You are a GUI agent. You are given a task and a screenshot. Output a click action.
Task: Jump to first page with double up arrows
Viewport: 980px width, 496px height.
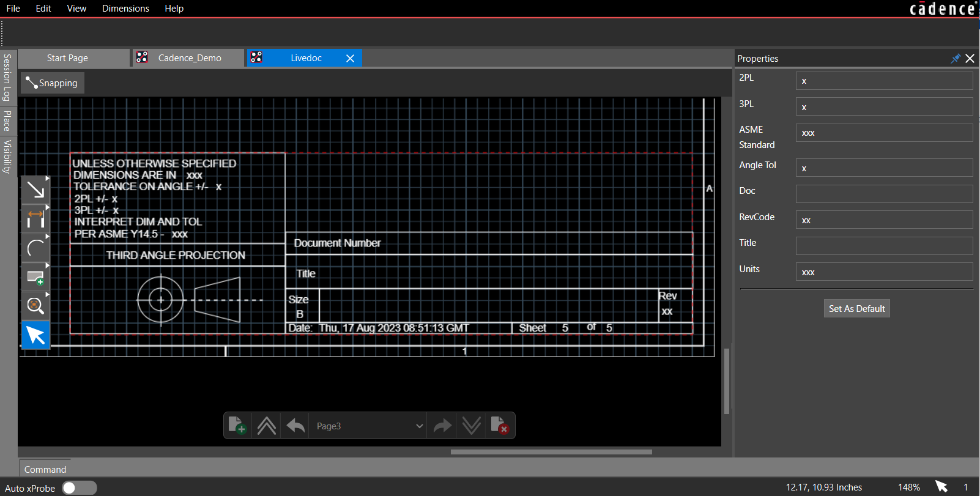[267, 426]
